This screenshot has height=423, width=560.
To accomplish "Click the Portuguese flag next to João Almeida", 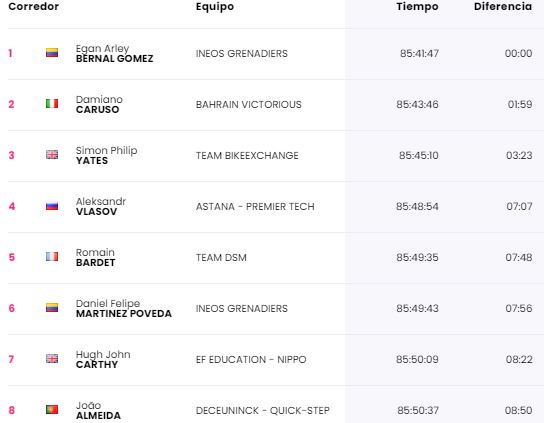I will pyautogui.click(x=52, y=409).
